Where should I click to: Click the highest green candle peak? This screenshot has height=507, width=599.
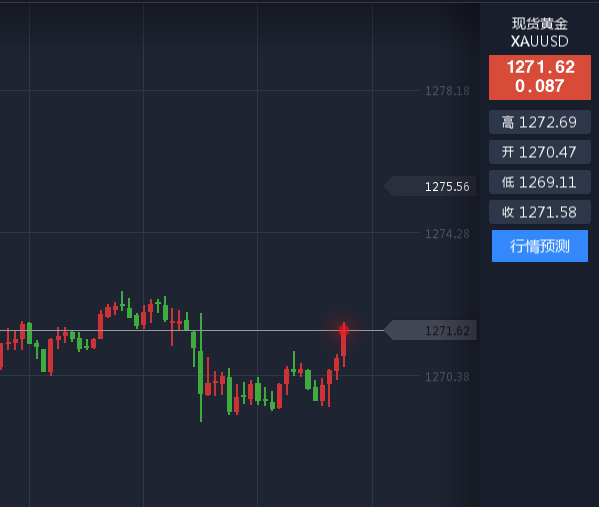(122, 301)
